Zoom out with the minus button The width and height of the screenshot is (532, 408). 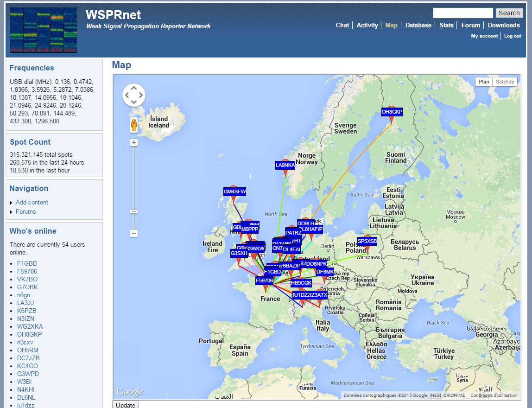[x=134, y=233]
